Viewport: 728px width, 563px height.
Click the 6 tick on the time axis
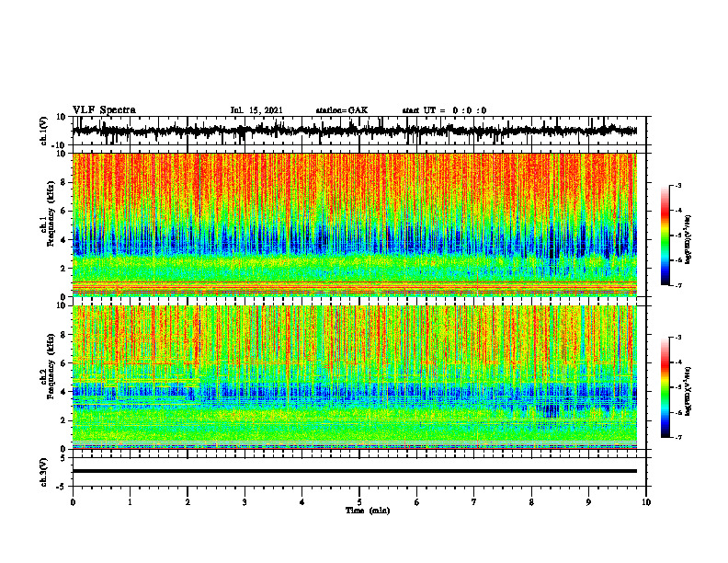pos(417,502)
